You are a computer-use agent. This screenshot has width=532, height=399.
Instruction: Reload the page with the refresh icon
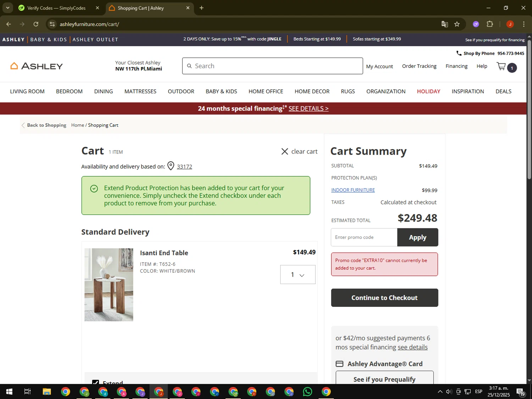36,24
